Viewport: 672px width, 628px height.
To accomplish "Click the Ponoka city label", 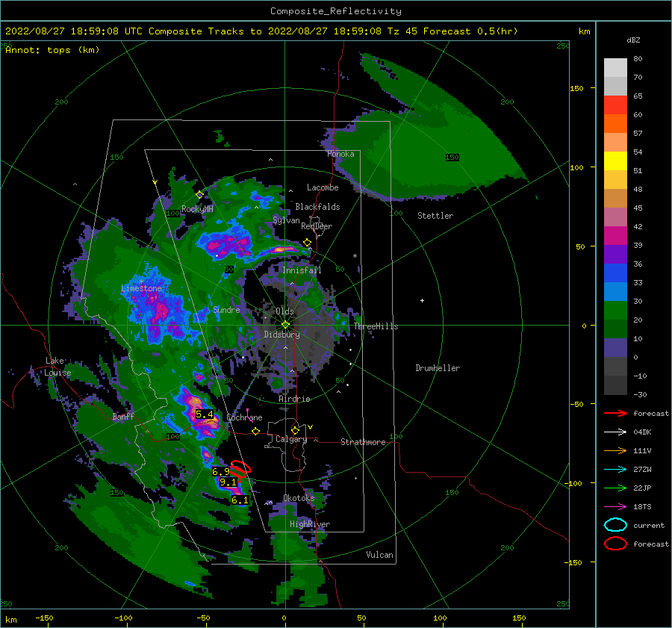I will [340, 154].
